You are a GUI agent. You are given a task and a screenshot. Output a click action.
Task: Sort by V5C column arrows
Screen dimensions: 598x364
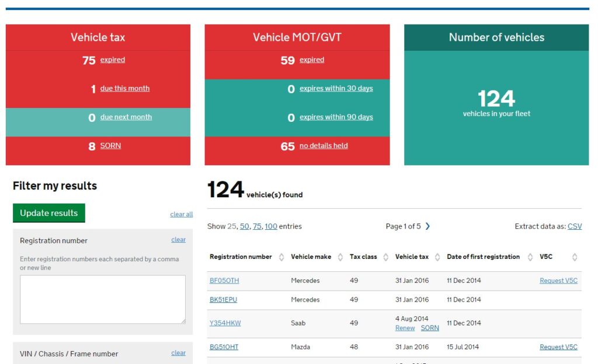pos(575,257)
